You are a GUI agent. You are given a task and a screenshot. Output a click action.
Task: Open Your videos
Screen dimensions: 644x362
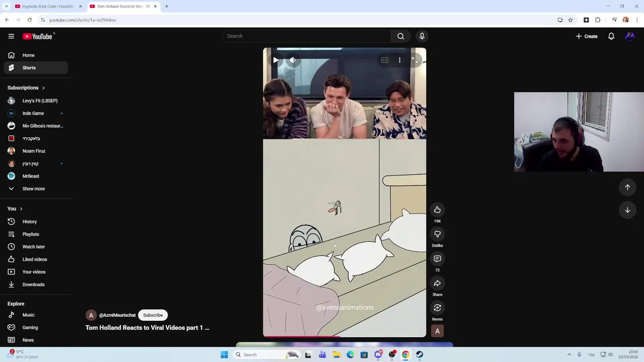tap(36, 272)
